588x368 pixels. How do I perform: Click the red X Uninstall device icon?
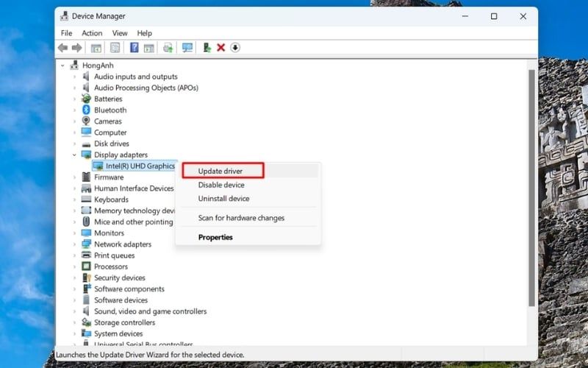tap(220, 48)
